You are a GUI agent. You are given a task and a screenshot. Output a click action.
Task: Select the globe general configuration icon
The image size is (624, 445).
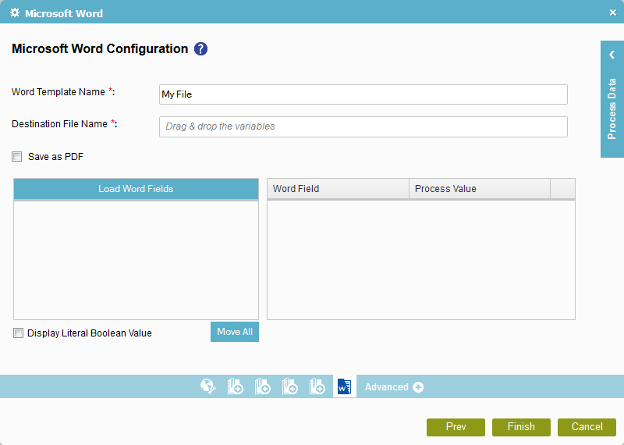click(x=208, y=386)
